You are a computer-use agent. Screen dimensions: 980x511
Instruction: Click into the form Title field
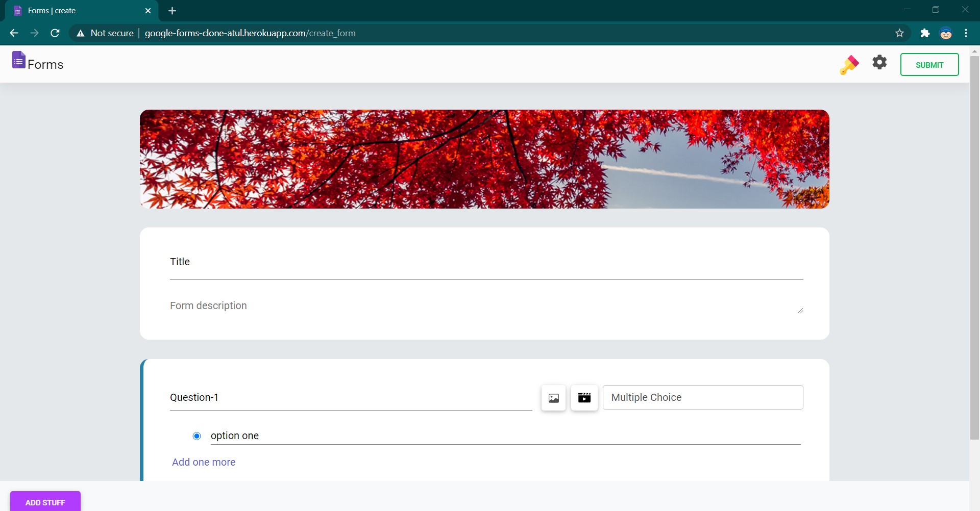(x=486, y=262)
